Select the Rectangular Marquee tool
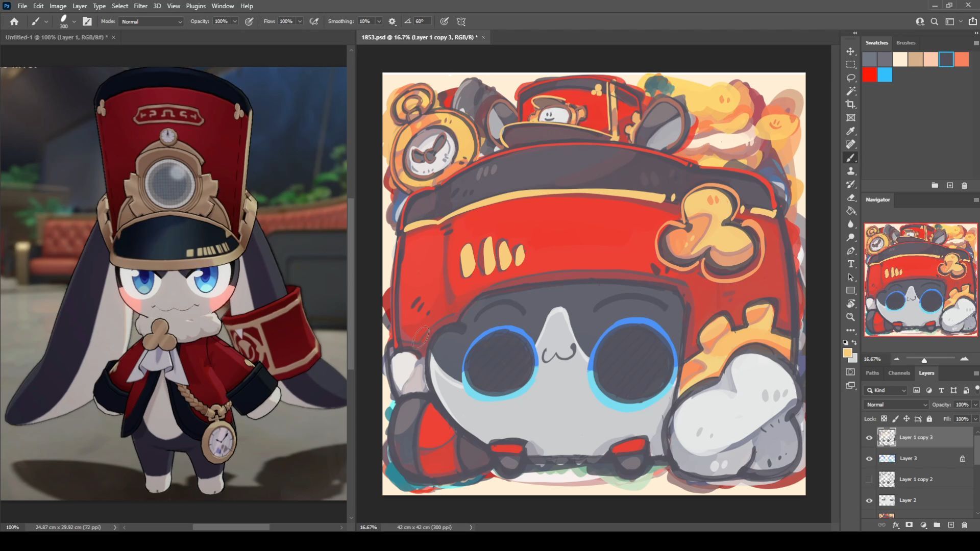980x551 pixels. click(850, 65)
